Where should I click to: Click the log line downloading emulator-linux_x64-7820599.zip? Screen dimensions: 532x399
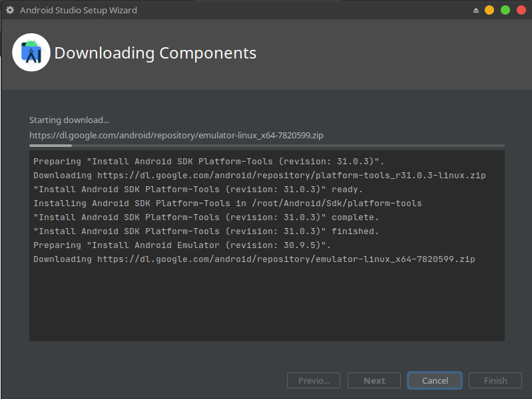254,259
